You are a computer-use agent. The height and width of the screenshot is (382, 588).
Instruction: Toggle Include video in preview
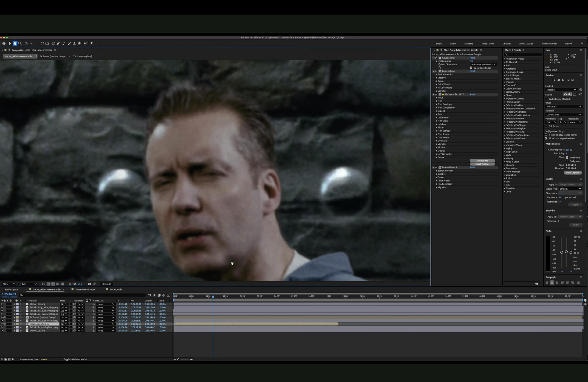click(x=565, y=94)
